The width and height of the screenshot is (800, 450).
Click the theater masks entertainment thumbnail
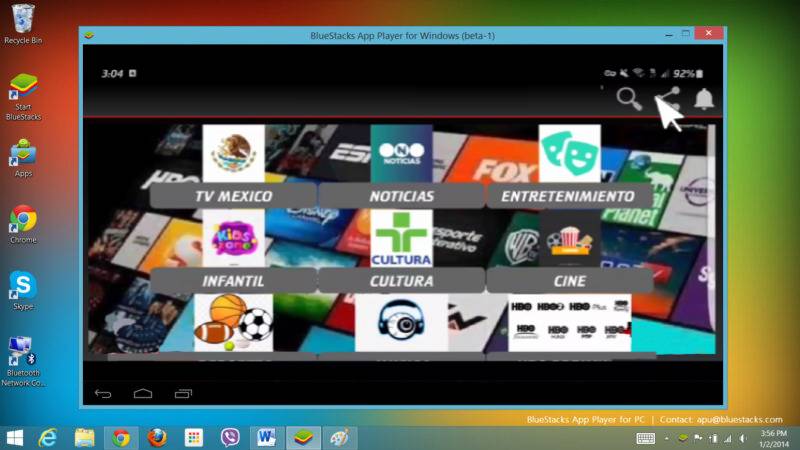(x=569, y=154)
